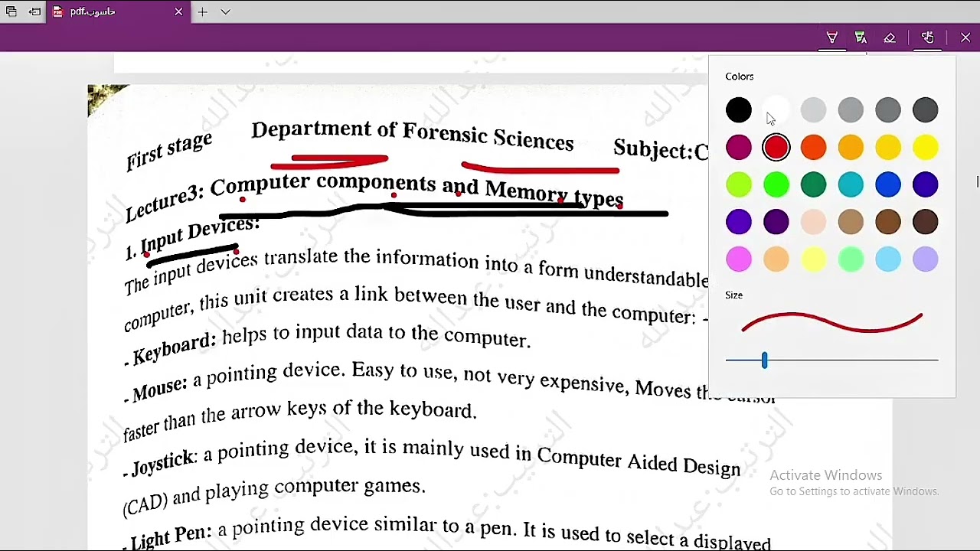This screenshot has height=551, width=980.
Task: Pick the white color swatch
Action: click(776, 110)
